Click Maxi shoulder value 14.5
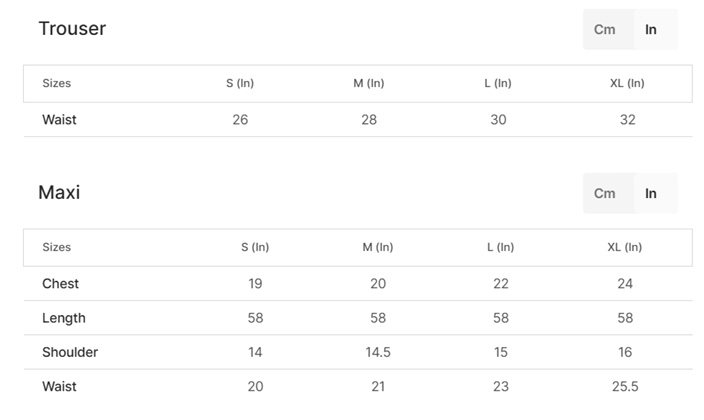This screenshot has height=420, width=704. click(x=378, y=352)
